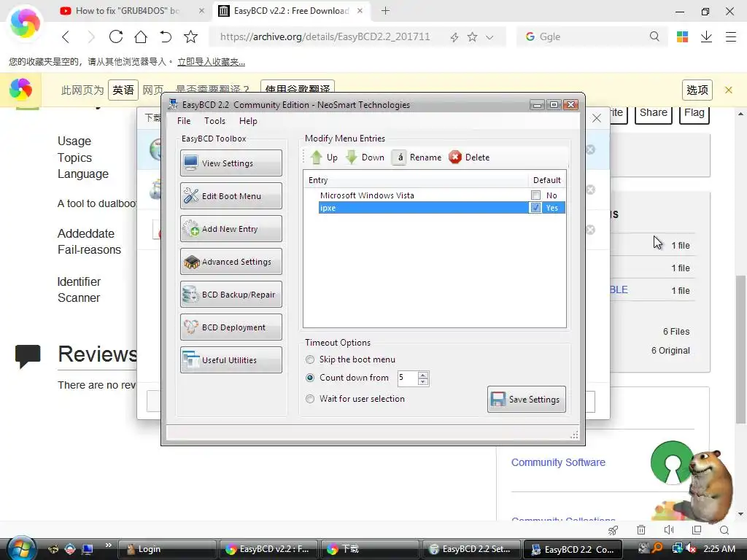
Task: Click the trash icon in browser status bar
Action: 641,530
